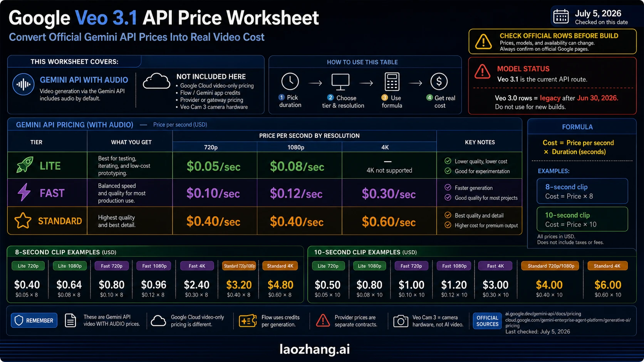
Task: Click the Fast 4K tag under 8-Second Clip Examples
Action: pos(197,266)
